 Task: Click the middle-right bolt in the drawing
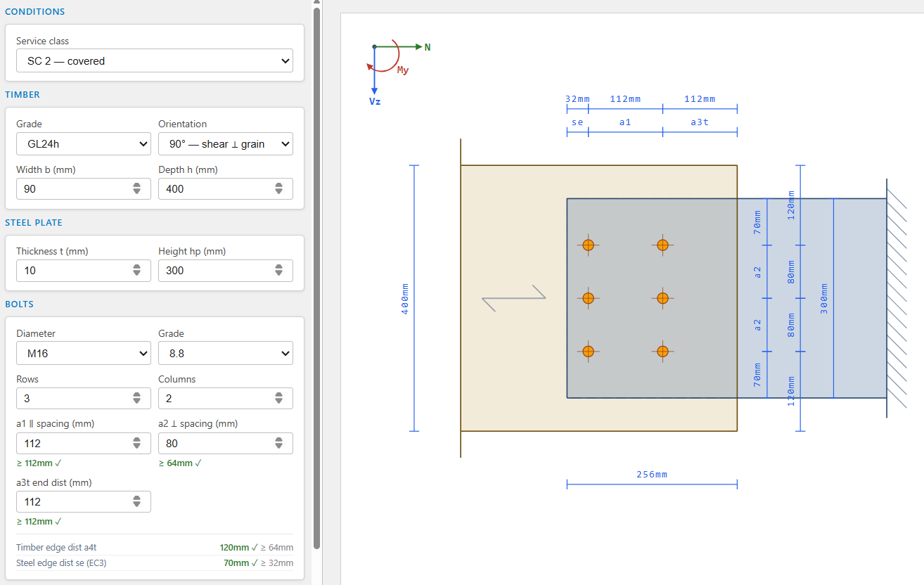pyautogui.click(x=662, y=298)
